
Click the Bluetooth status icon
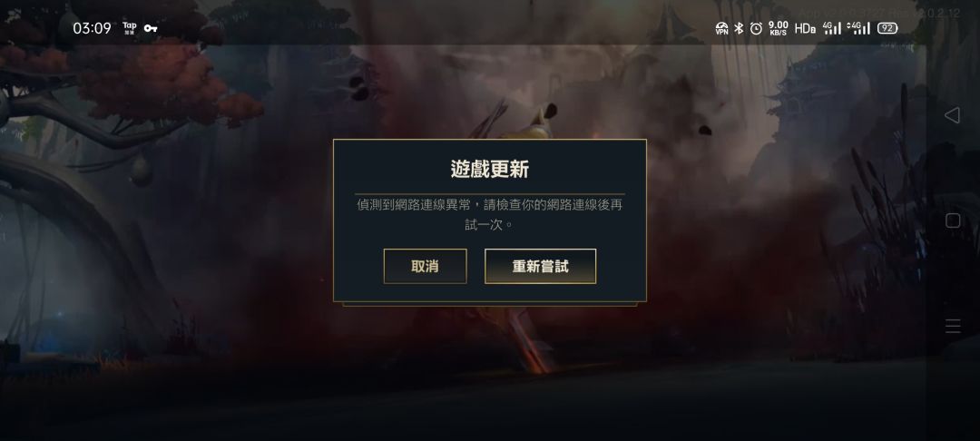point(739,28)
